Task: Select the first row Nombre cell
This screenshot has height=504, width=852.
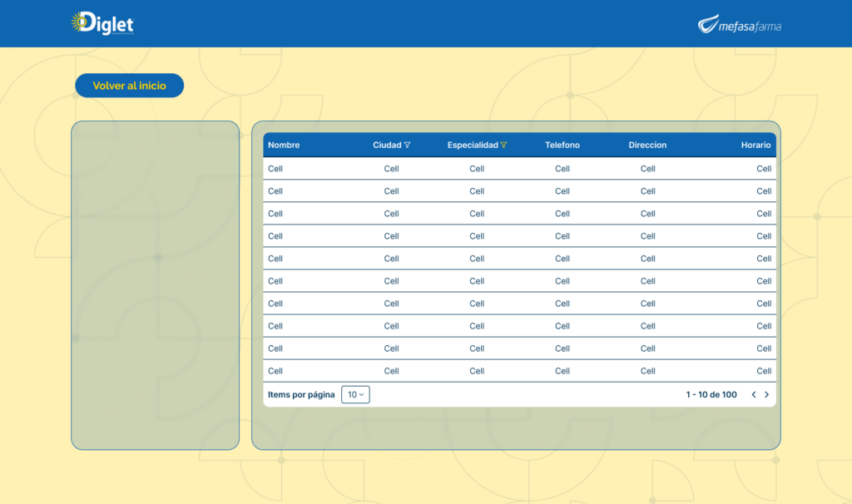Action: pyautogui.click(x=275, y=169)
